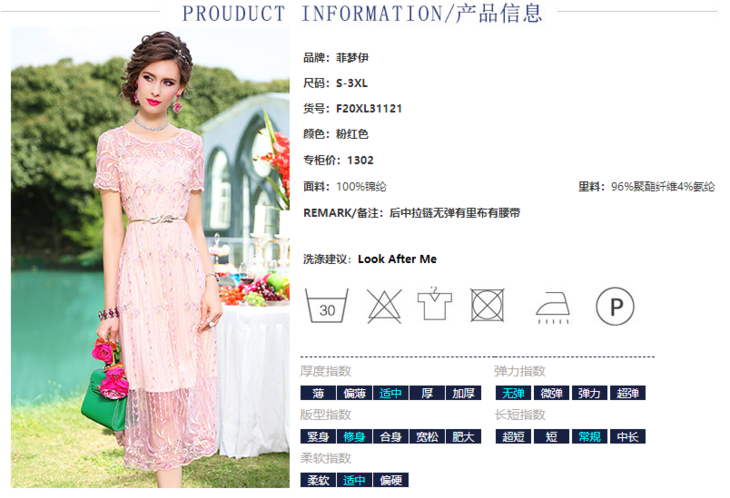Click the 超弹 elasticity tag

pyautogui.click(x=627, y=394)
